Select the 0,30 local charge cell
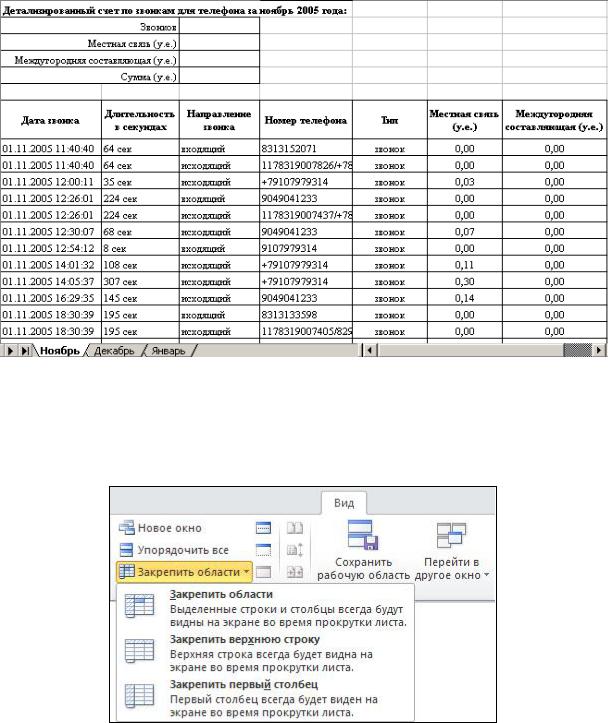The image size is (608, 723). click(x=465, y=281)
